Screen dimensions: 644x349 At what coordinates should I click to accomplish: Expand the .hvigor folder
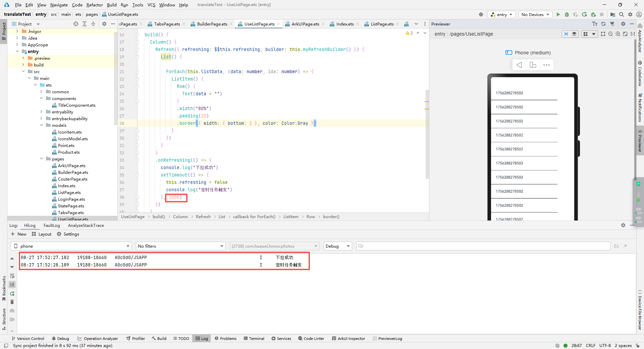pyautogui.click(x=17, y=31)
